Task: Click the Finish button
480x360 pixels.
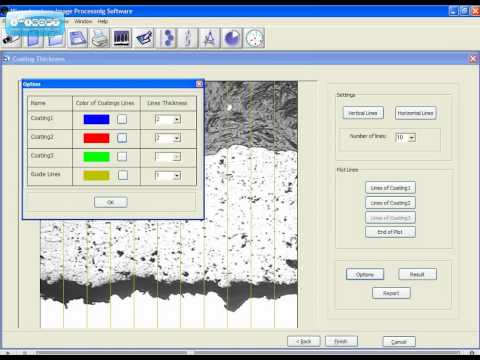Action: 341,341
